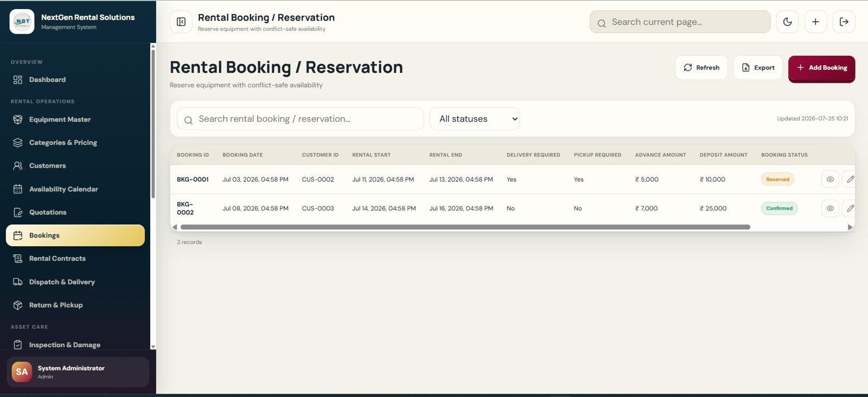This screenshot has height=397, width=868.
Task: Click customer ID CUS-0002
Action: pos(318,180)
